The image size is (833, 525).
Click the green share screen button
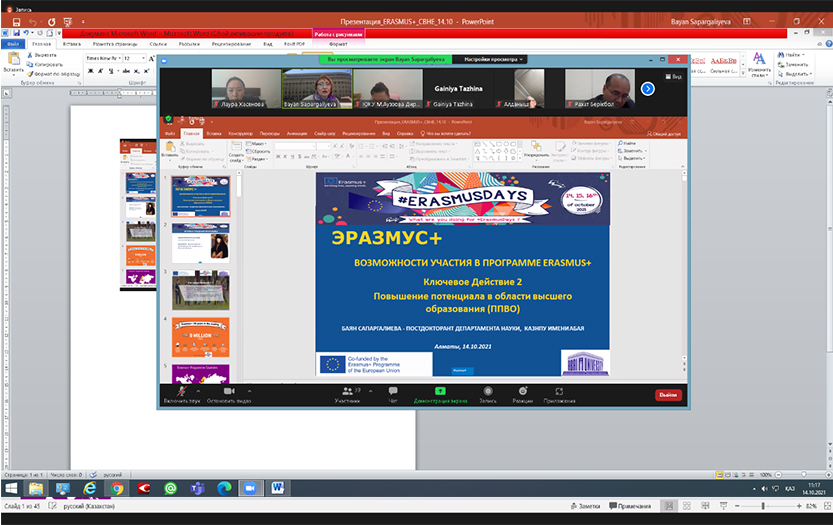(440, 391)
